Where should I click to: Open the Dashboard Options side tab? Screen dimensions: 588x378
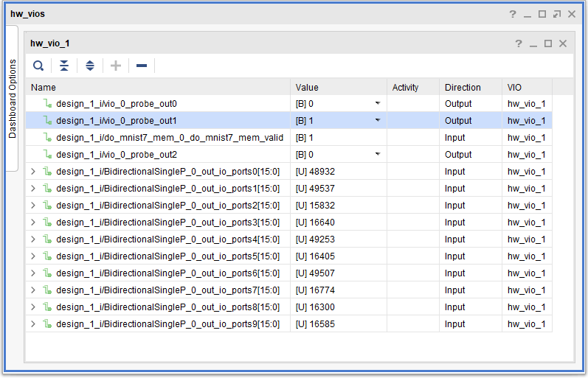coord(12,99)
